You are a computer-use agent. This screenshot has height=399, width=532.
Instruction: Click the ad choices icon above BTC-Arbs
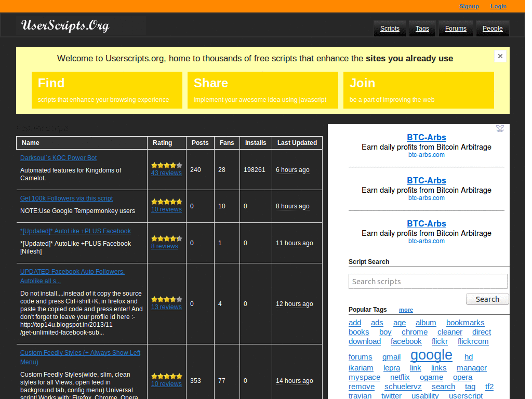[x=500, y=129]
